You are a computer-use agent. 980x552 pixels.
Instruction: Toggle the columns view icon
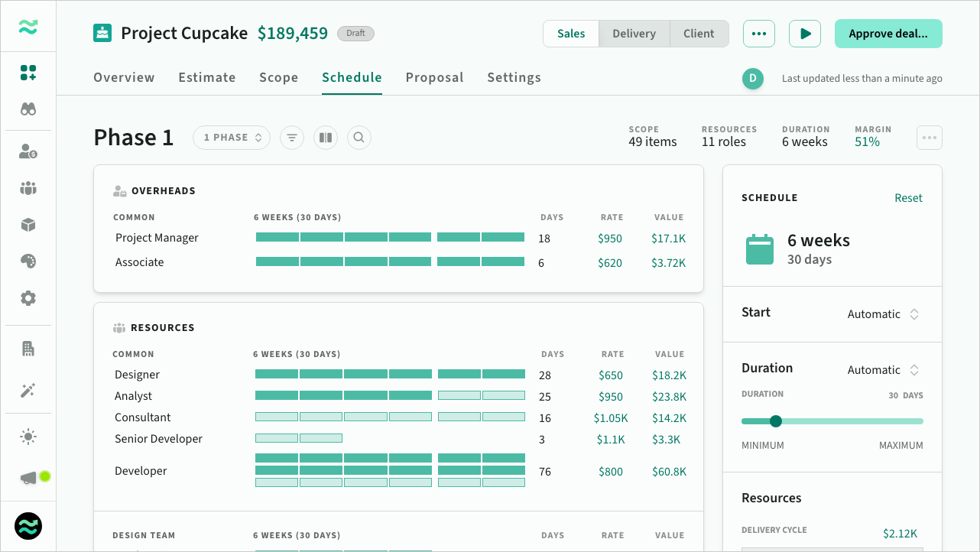(x=325, y=138)
